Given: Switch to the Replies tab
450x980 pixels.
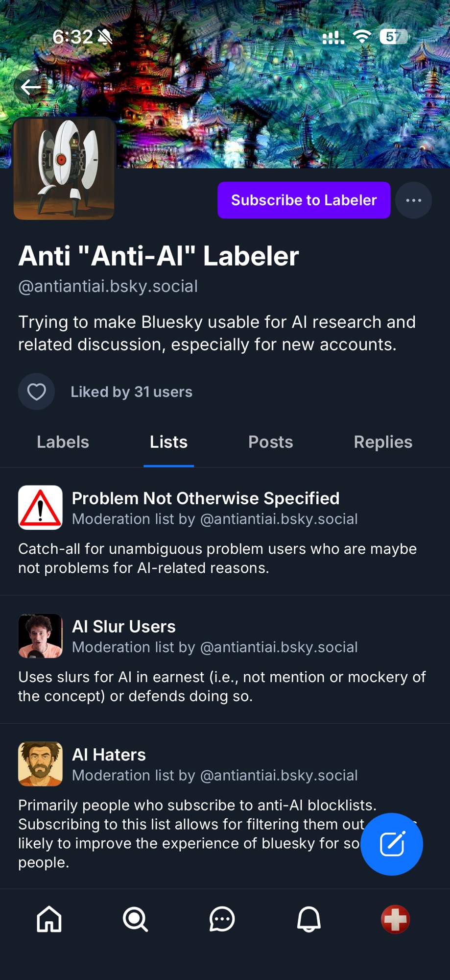Looking at the screenshot, I should pyautogui.click(x=383, y=442).
